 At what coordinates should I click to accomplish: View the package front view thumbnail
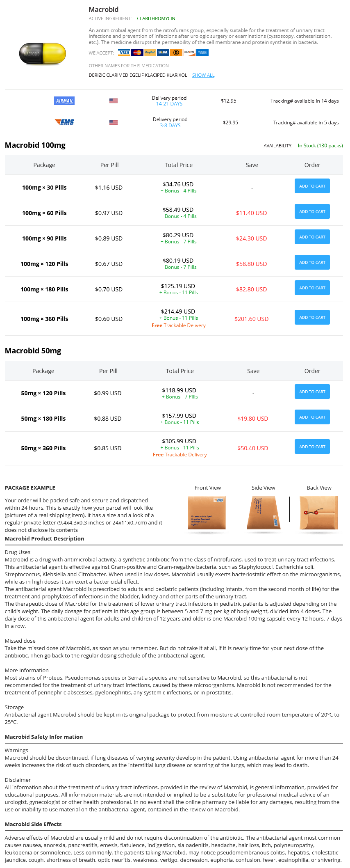click(207, 513)
